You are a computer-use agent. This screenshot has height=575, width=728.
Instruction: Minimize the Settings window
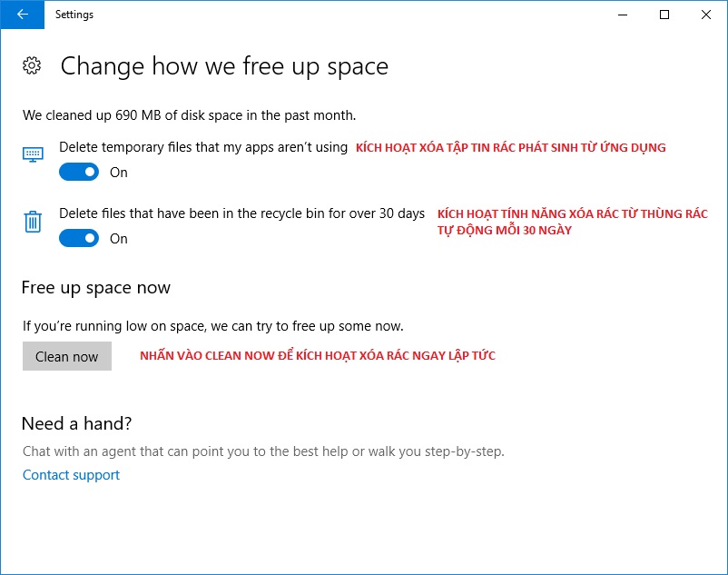click(622, 15)
